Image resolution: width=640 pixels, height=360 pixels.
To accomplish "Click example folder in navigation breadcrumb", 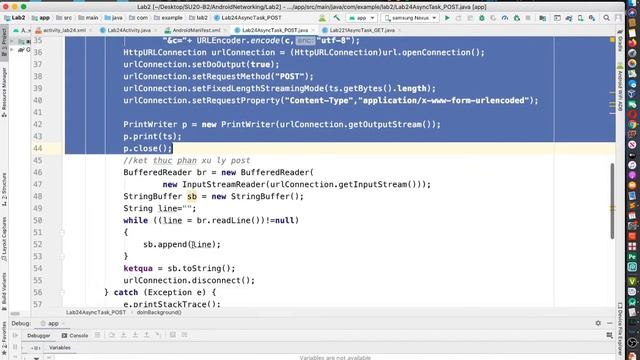I will pyautogui.click(x=169, y=18).
